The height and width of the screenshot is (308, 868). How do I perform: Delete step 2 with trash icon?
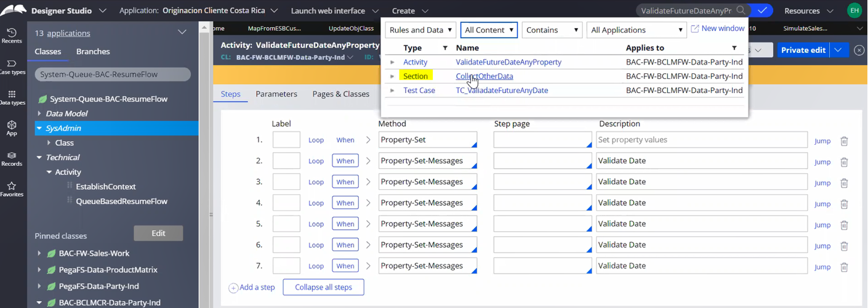[844, 162]
